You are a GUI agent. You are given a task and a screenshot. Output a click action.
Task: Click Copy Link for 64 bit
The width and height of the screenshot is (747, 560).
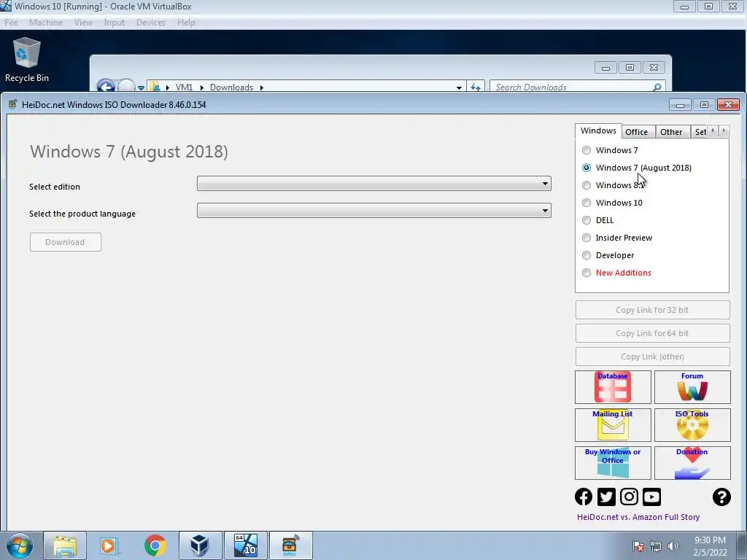[x=652, y=333]
